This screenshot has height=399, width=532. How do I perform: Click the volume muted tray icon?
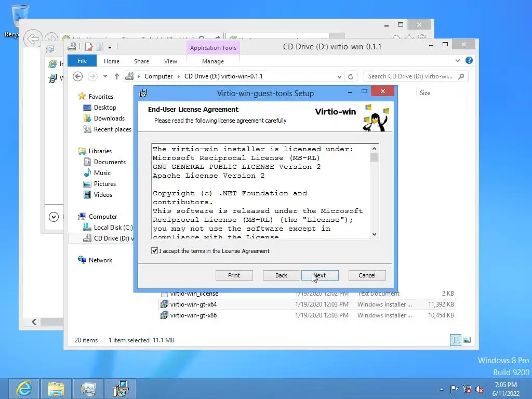(480, 389)
